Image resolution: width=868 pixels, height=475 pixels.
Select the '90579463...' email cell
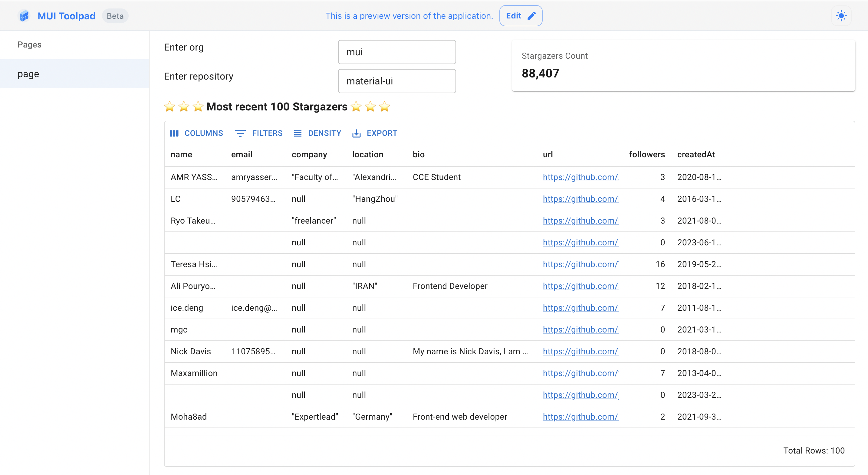click(x=255, y=199)
